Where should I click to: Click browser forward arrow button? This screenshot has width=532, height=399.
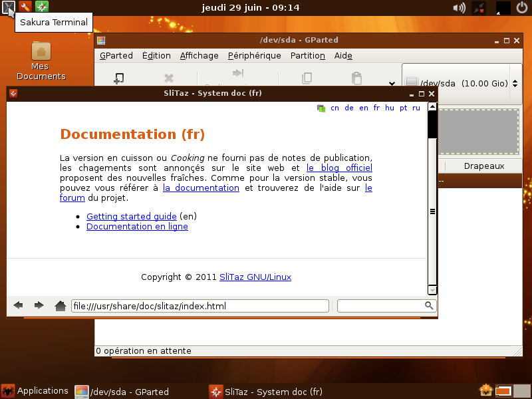pos(39,305)
